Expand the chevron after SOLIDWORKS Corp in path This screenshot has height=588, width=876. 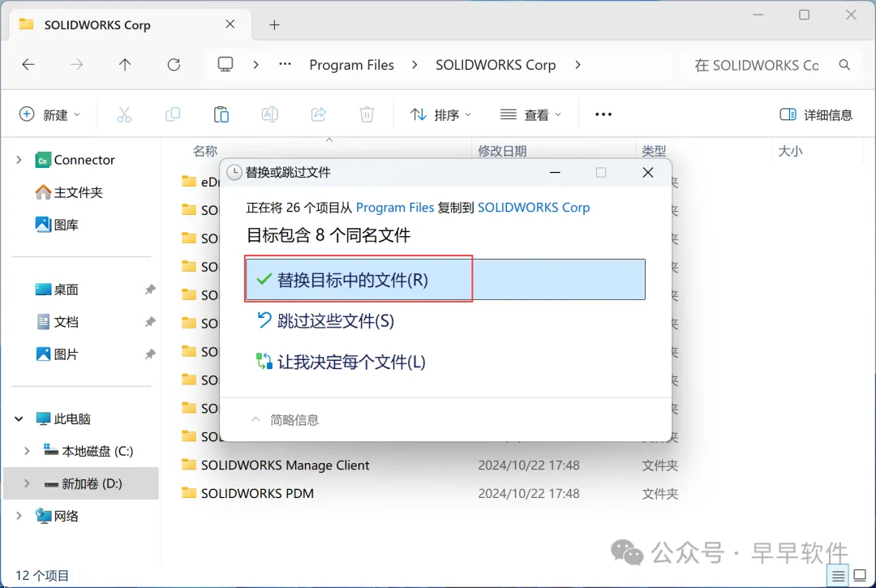coord(578,65)
